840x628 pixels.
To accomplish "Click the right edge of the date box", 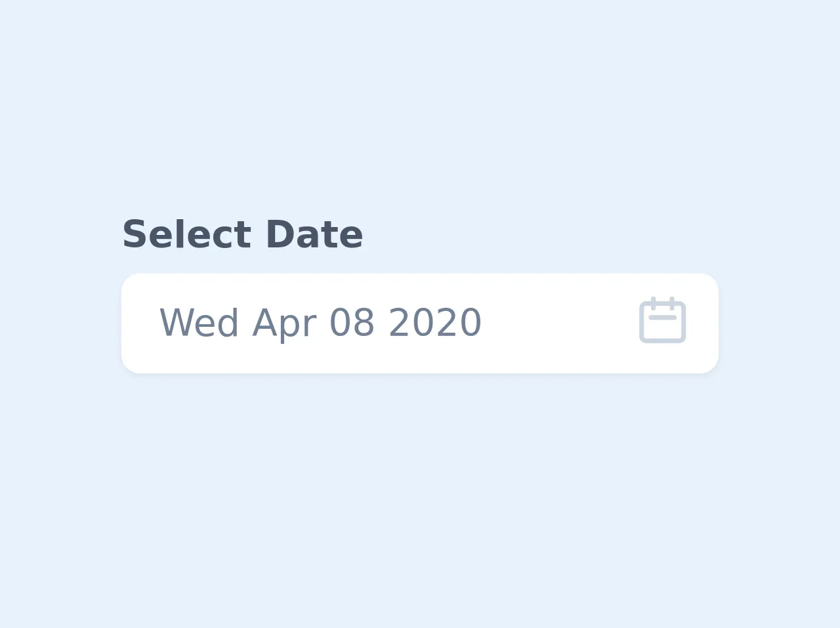I will 709,323.
